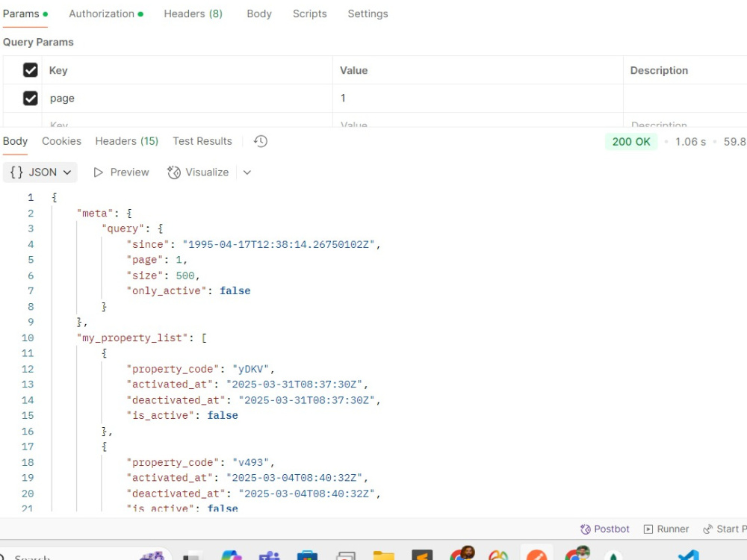The height and width of the screenshot is (560, 747).
Task: Uncheck the page query param checkbox
Action: pos(31,98)
